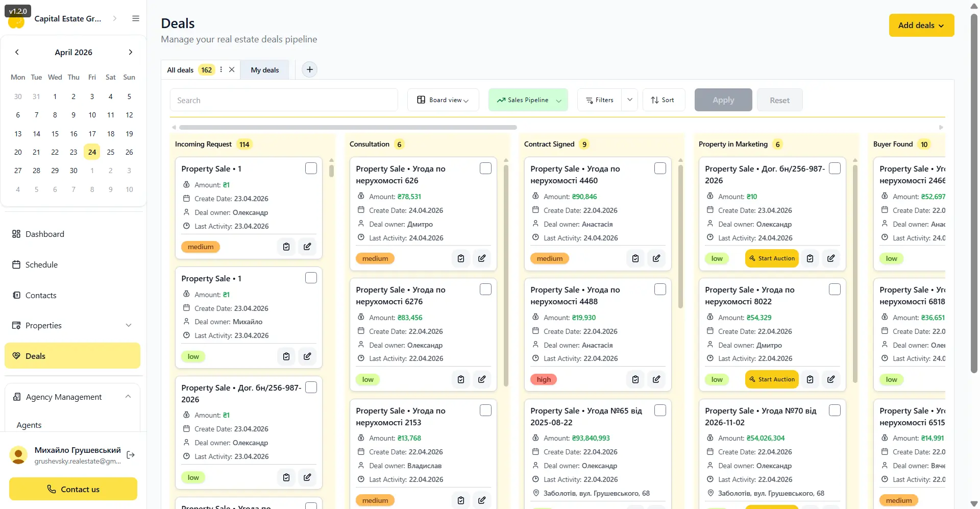Viewport: 980px width, 509px height.
Task: Select checkbox on deal 8022 card
Action: [x=835, y=289]
